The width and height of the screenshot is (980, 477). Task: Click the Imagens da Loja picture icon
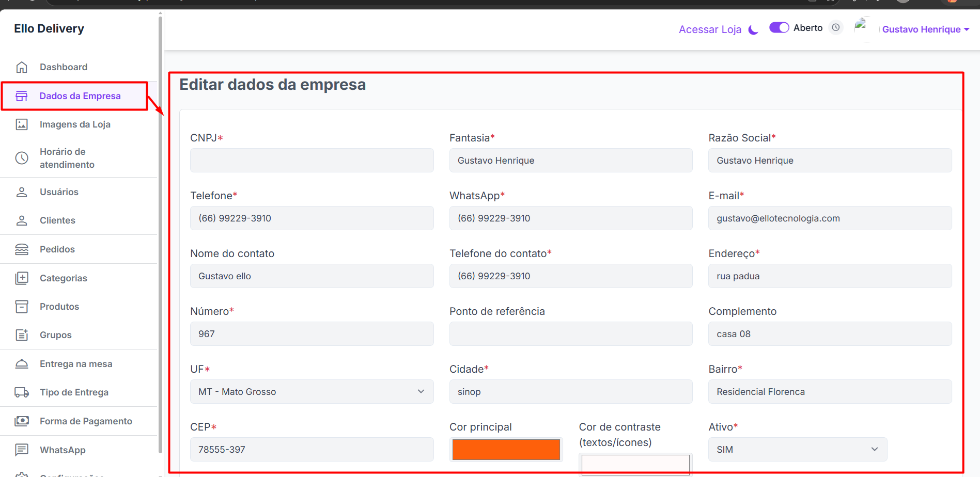[22, 124]
